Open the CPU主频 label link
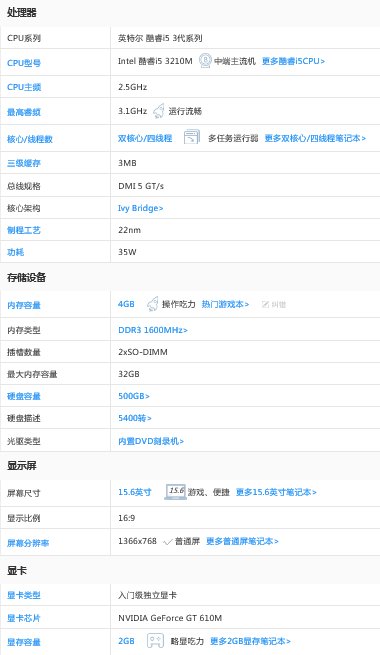This screenshot has width=380, height=655. tap(24, 87)
